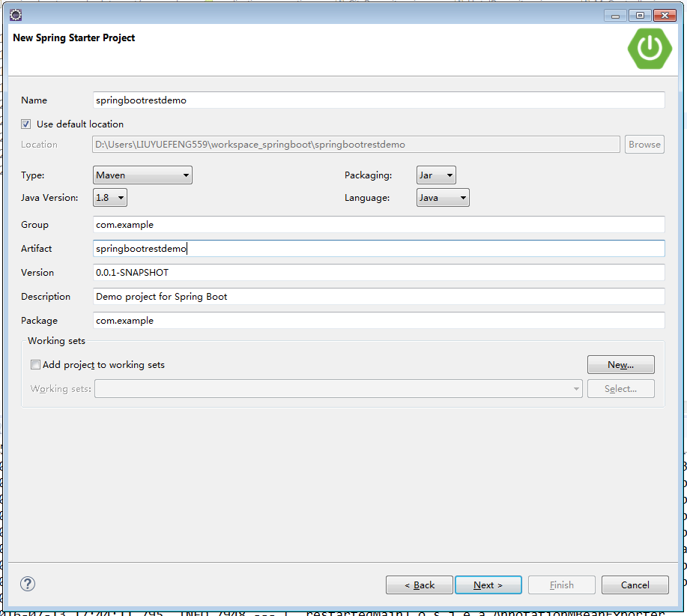This screenshot has height=616, width=687.
Task: Click the Eclipse dialog title bar icon
Action: coord(15,15)
